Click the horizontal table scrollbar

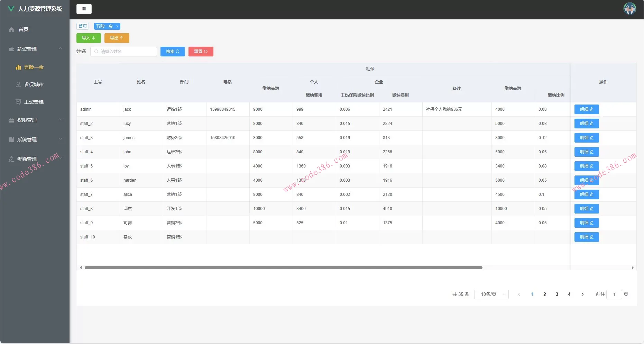pos(283,268)
